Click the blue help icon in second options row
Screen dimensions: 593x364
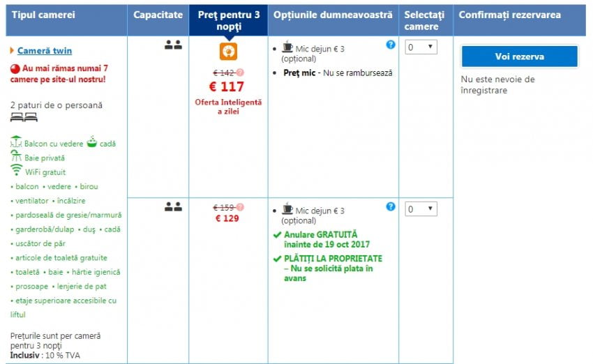click(x=391, y=206)
